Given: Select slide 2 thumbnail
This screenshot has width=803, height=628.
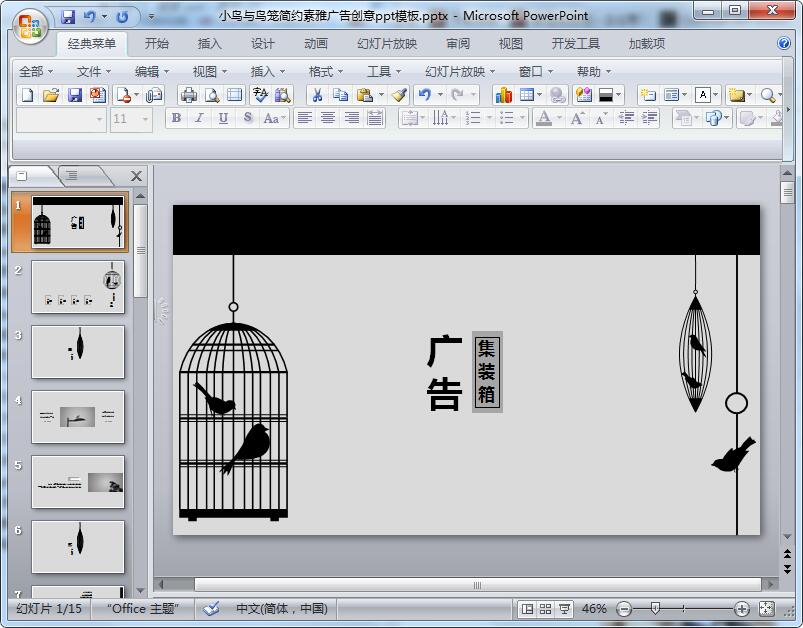Looking at the screenshot, I should click(x=78, y=287).
